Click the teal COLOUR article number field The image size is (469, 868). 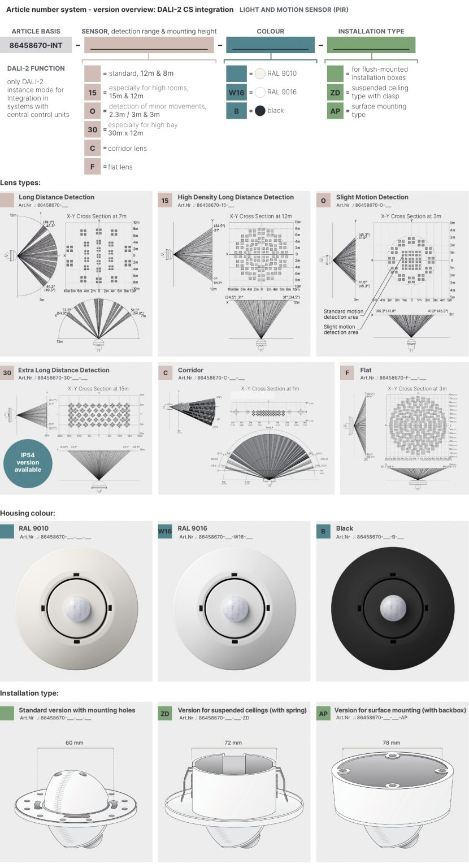click(270, 45)
